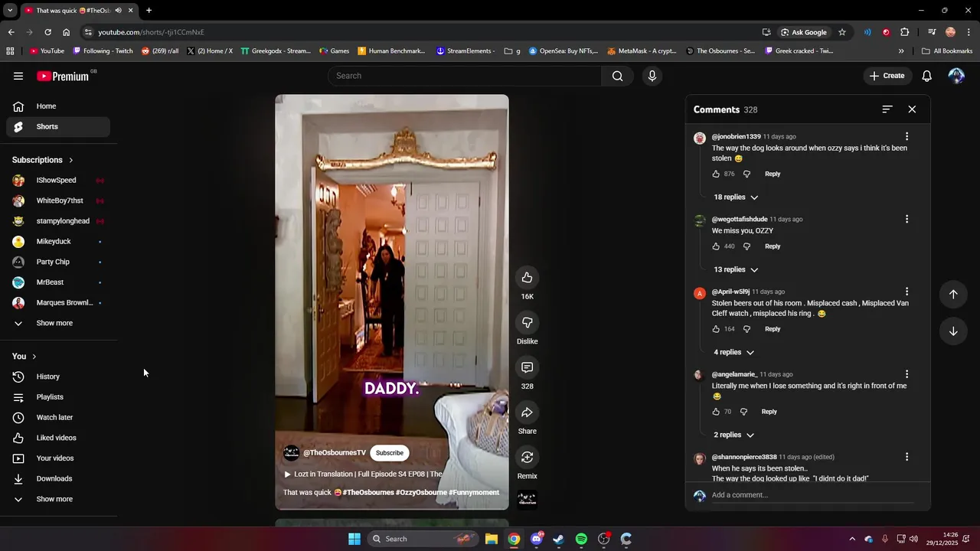Focus the YouTube search field

coord(465,76)
